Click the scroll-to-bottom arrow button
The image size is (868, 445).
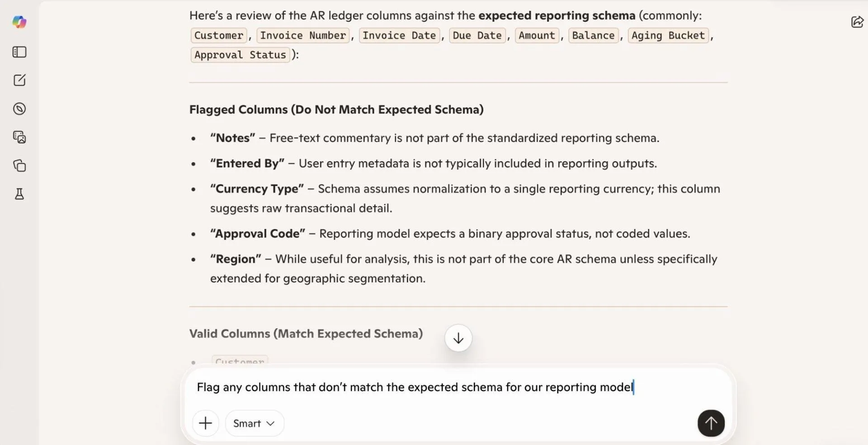(458, 338)
